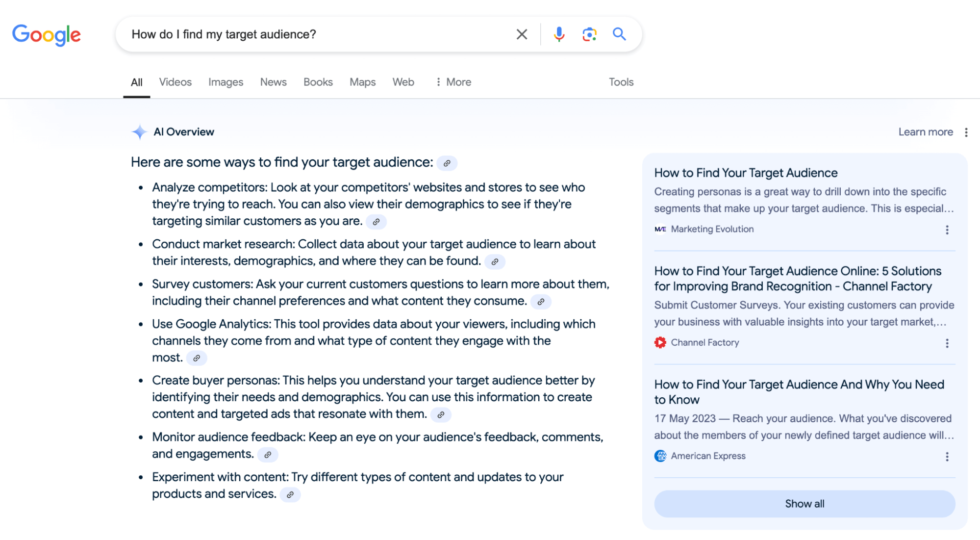Click the Google logo
The image size is (980, 540).
47,35
